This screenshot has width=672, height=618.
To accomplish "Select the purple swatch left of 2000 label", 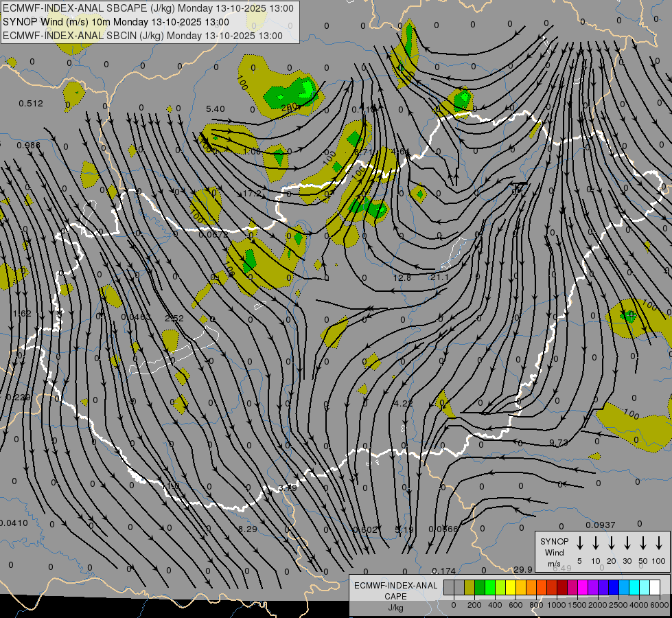I will (592, 587).
